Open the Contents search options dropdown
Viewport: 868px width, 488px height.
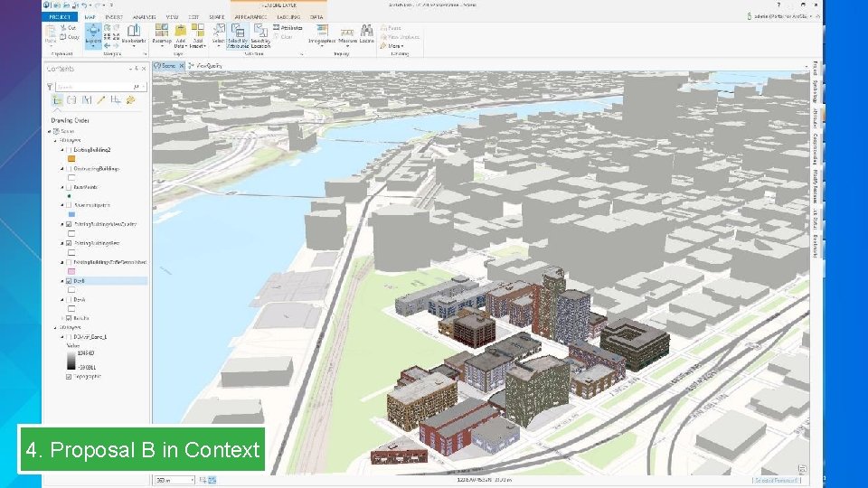coord(144,87)
